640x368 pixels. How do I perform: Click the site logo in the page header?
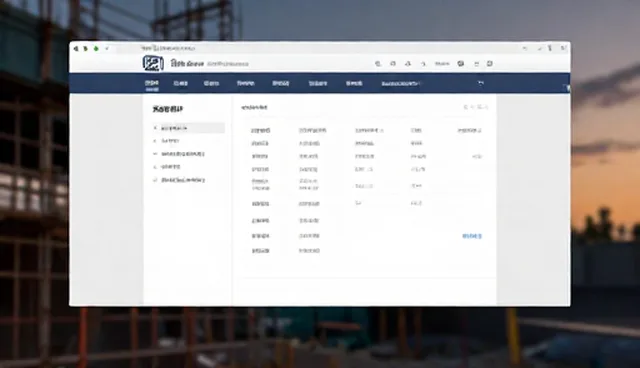click(x=153, y=63)
